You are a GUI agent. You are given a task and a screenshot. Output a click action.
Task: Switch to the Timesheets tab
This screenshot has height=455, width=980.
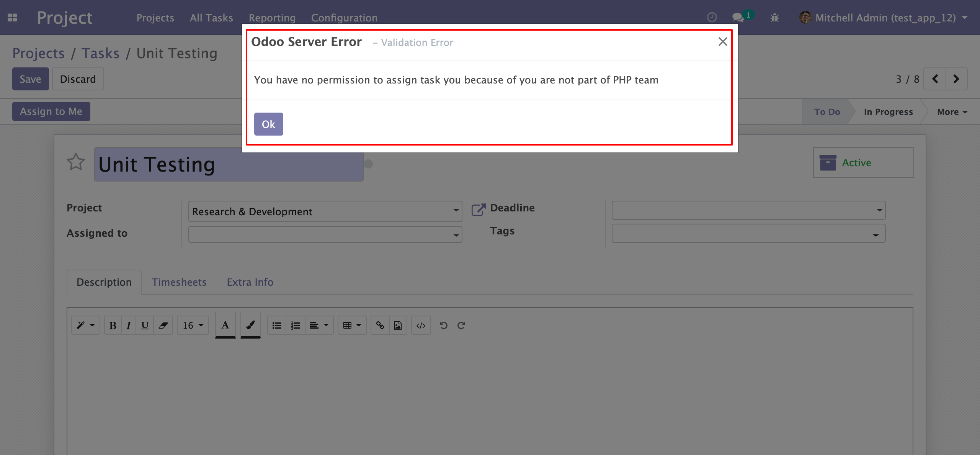click(x=179, y=282)
